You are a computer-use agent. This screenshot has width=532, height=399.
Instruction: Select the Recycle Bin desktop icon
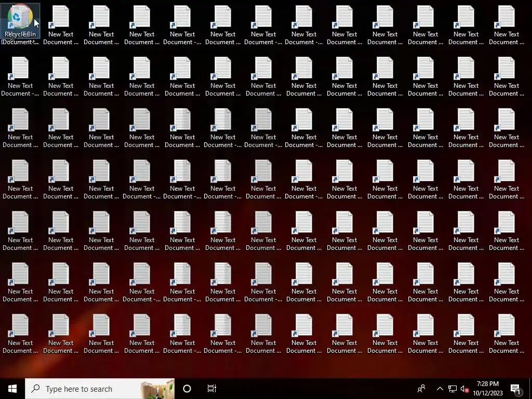20,21
